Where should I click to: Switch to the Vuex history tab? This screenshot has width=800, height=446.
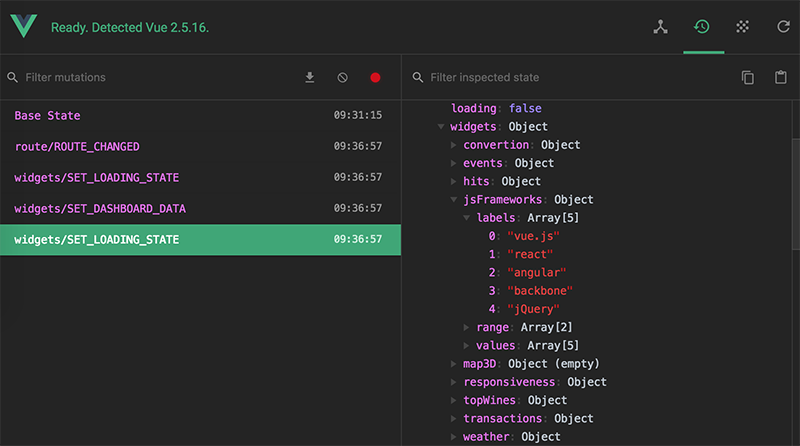(x=702, y=27)
